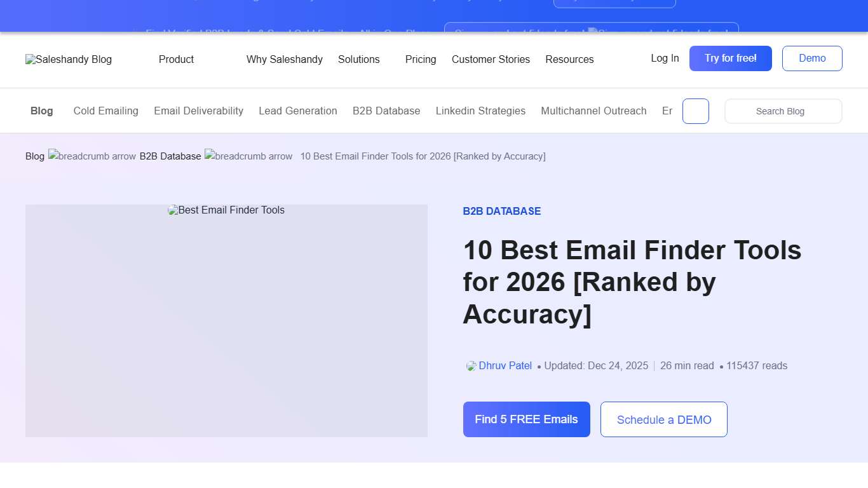This screenshot has width=868, height=488.
Task: Click Dhruv Patel's author avatar image
Action: point(470,365)
